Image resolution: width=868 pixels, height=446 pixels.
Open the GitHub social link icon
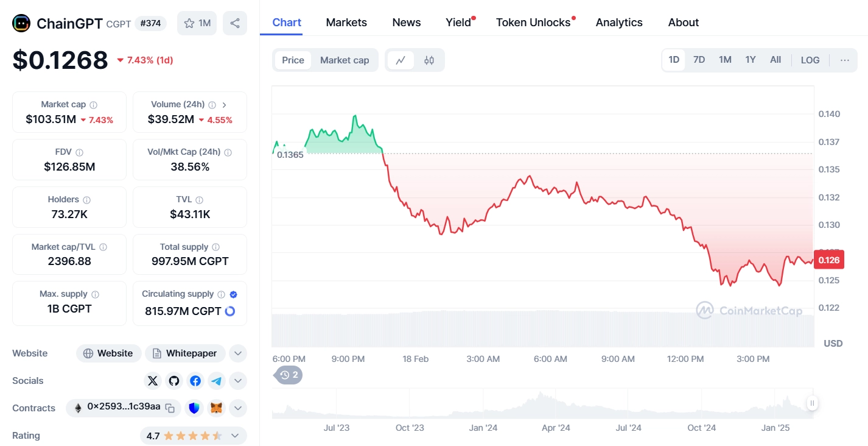coord(174,381)
